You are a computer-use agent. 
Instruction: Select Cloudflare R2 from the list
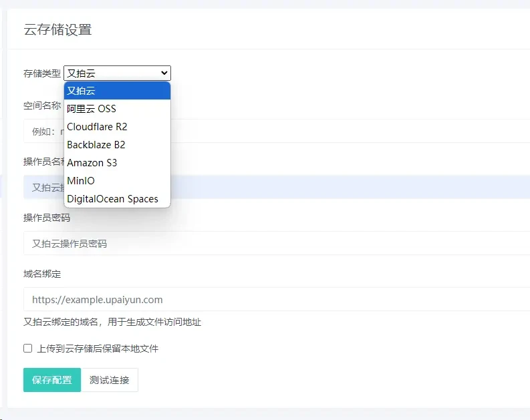(117, 127)
